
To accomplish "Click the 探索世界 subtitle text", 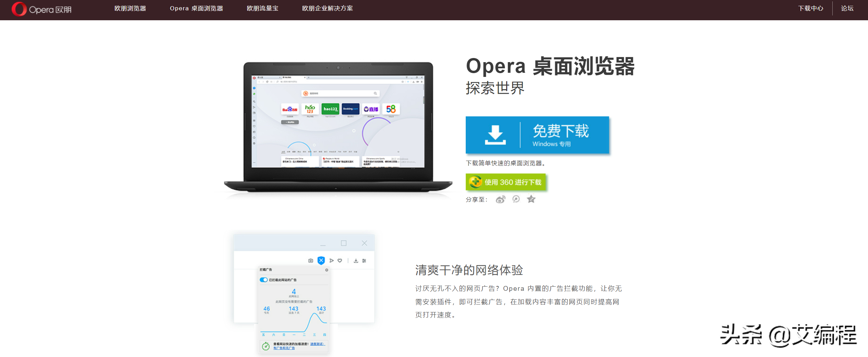I will coord(495,88).
